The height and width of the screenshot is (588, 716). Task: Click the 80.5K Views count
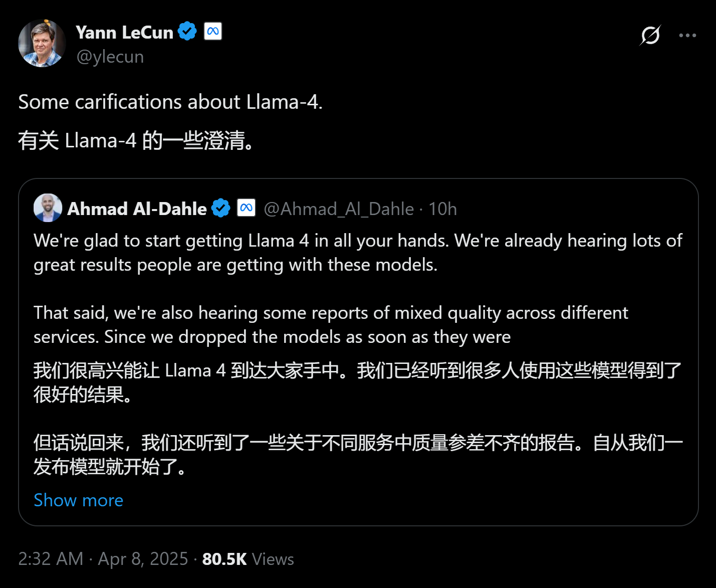tap(248, 559)
